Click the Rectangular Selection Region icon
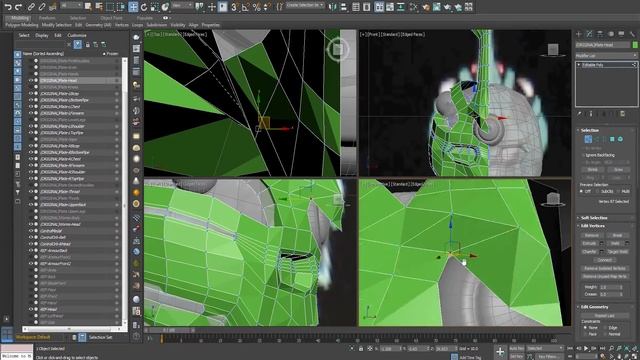Screen dimensions: 640x360 [x=110, y=7]
